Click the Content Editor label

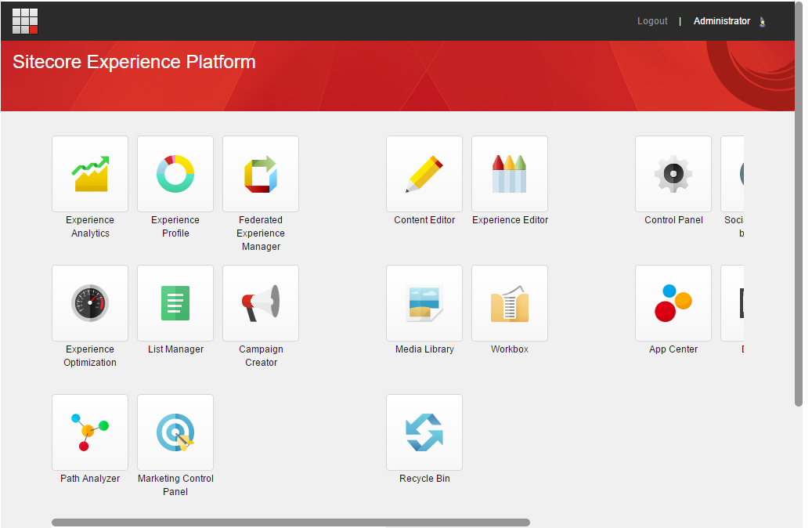click(424, 219)
